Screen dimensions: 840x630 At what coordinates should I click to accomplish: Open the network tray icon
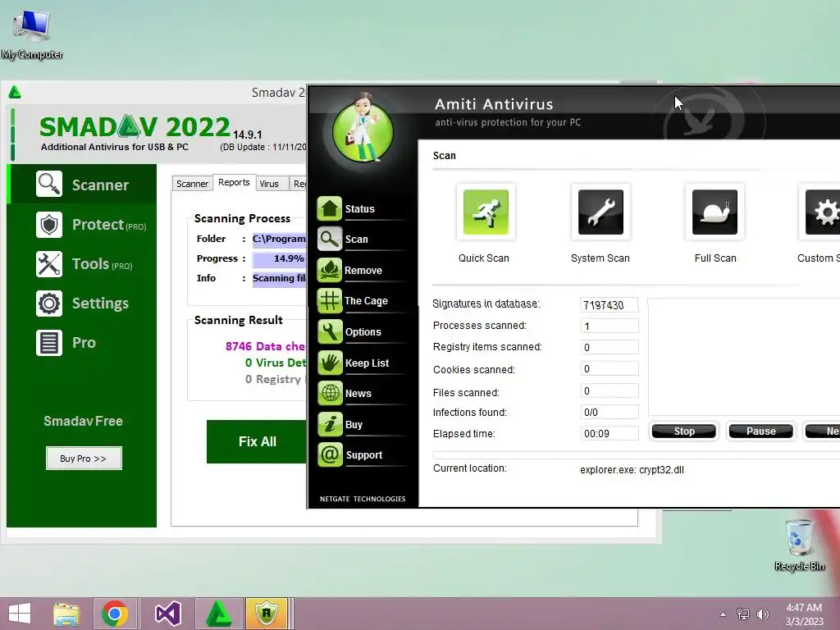(x=743, y=614)
